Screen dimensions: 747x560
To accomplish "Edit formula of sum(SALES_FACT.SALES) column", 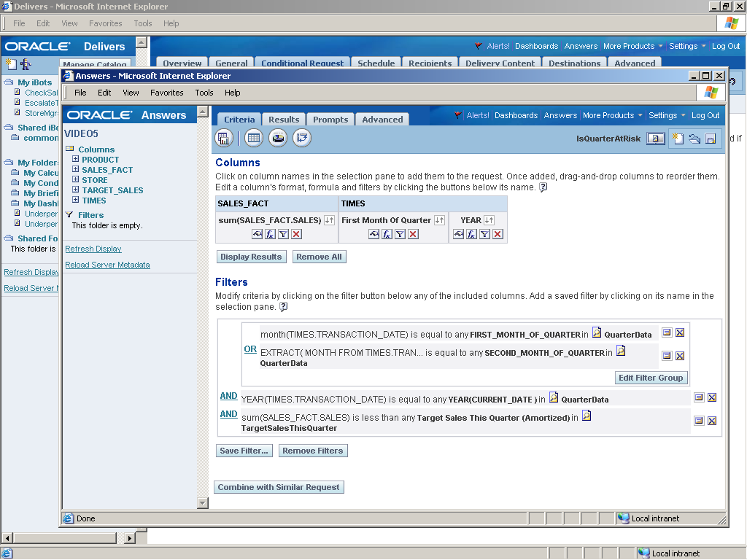I will [x=270, y=234].
